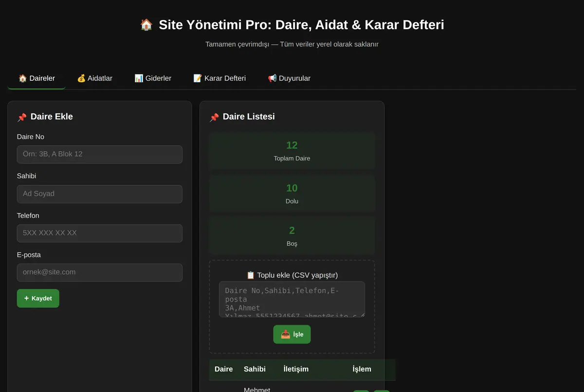Viewport: 584px width, 392px height.
Task: Click the pin icon beside Daire Ekle
Action: 22,117
